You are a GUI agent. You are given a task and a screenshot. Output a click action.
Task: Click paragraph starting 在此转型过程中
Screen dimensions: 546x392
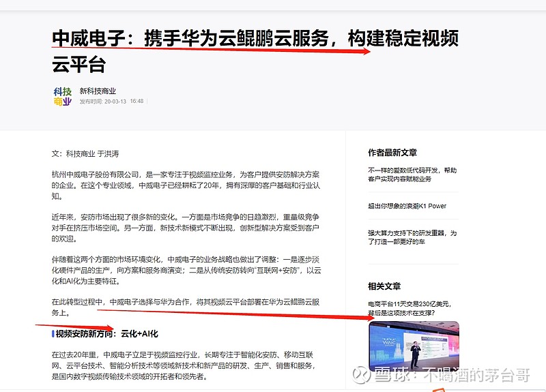pyautogui.click(x=186, y=307)
